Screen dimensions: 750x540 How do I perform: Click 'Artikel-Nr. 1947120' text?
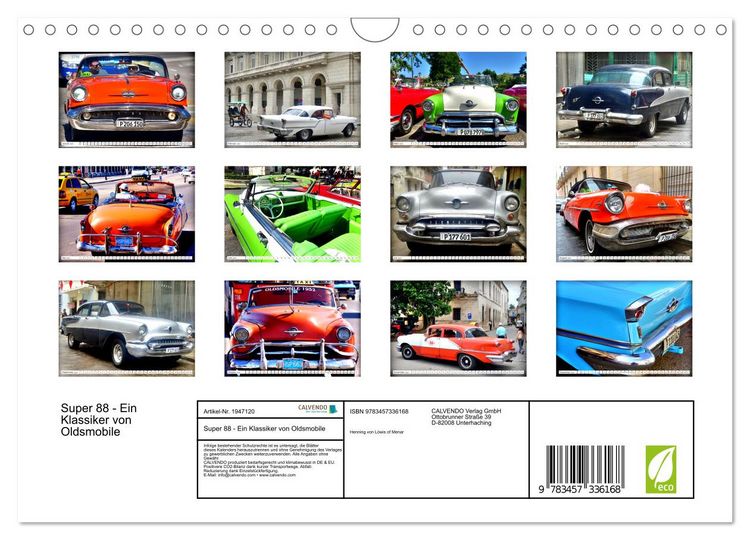pos(229,411)
